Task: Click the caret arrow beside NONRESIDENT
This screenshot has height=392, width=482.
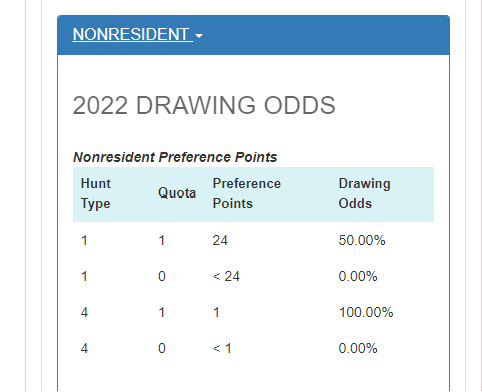Action: click(199, 36)
